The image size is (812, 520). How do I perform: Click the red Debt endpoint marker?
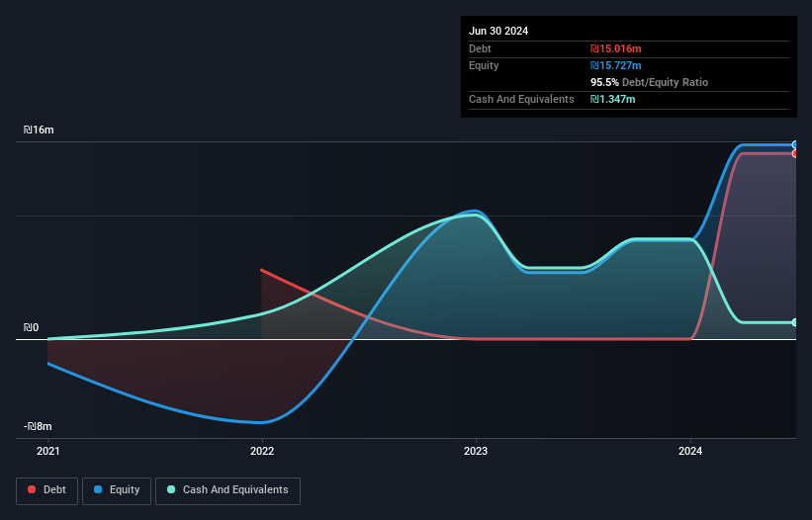(795, 153)
